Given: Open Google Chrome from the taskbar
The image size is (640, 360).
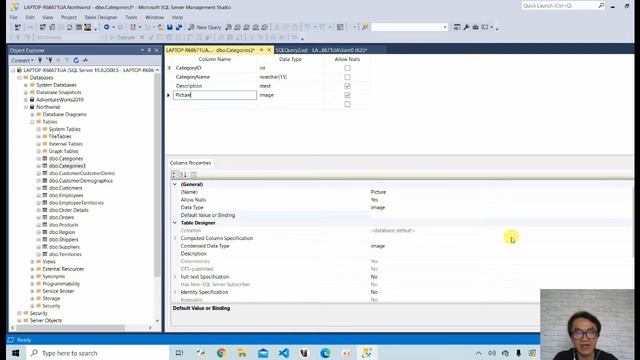Looking at the screenshot, I should [221, 353].
